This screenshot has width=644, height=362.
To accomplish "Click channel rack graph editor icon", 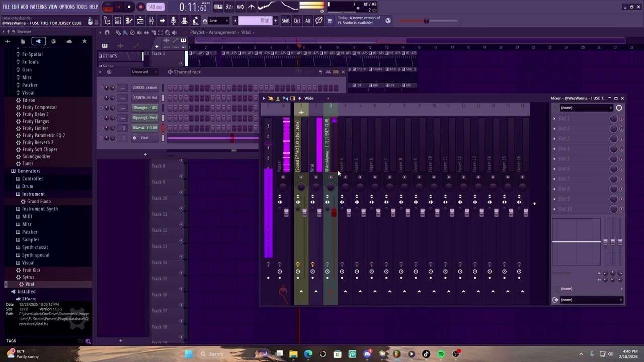I will [328, 72].
